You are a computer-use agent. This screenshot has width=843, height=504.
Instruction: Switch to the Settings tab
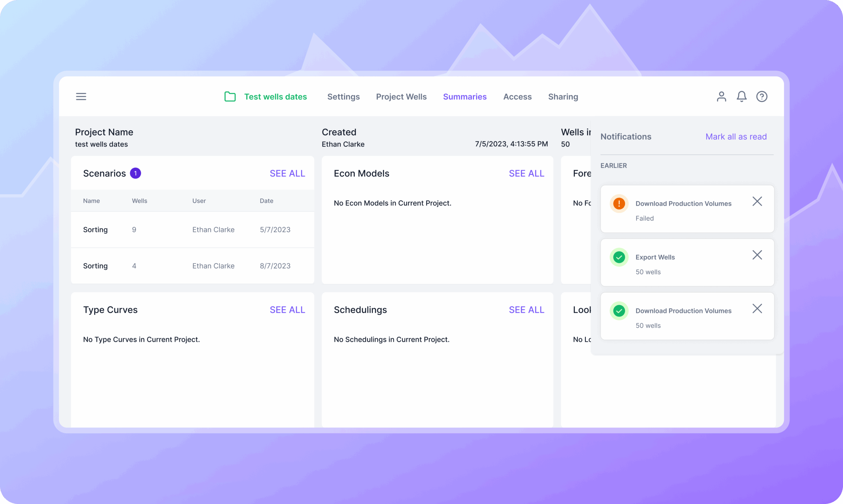point(343,97)
